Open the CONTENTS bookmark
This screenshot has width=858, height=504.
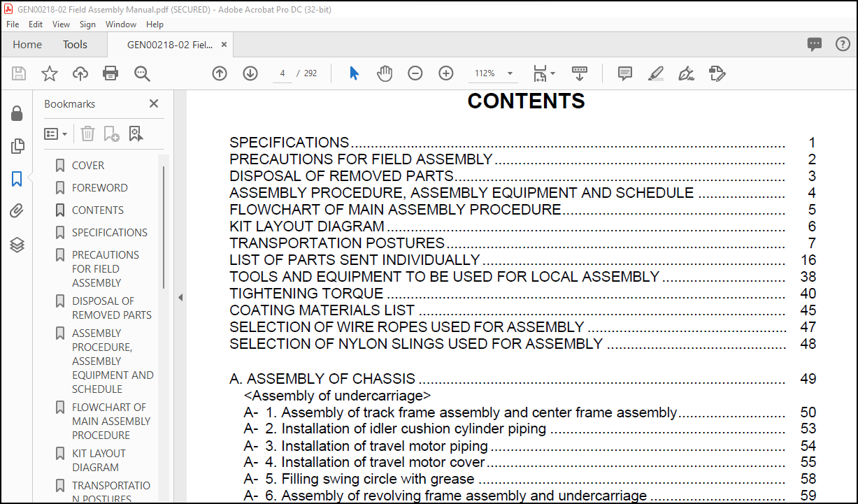click(98, 210)
